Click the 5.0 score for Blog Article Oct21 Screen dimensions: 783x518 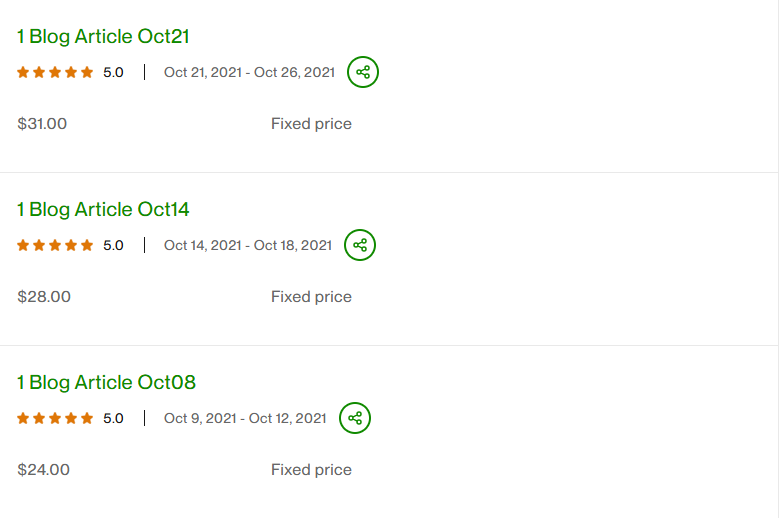pos(113,72)
